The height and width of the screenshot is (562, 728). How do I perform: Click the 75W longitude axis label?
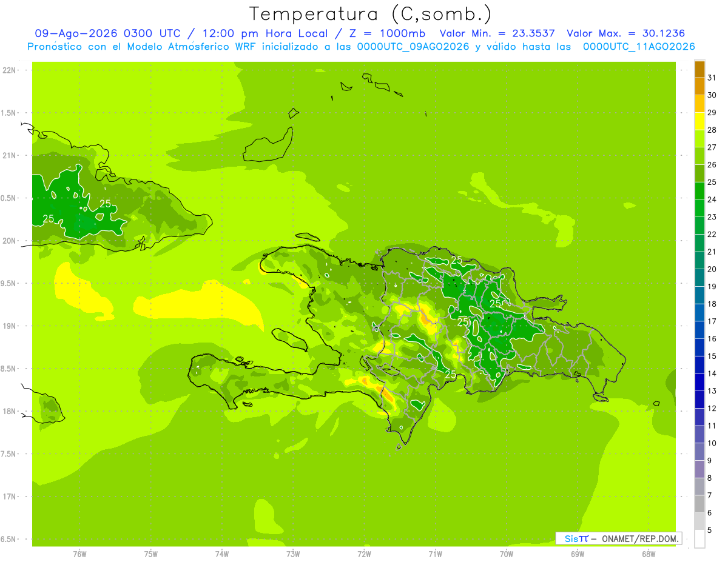pyautogui.click(x=151, y=554)
